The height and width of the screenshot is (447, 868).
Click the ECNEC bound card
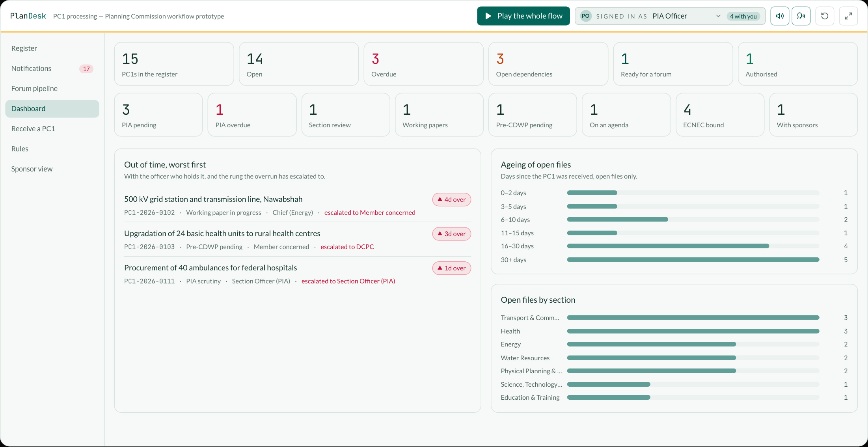[x=720, y=115]
